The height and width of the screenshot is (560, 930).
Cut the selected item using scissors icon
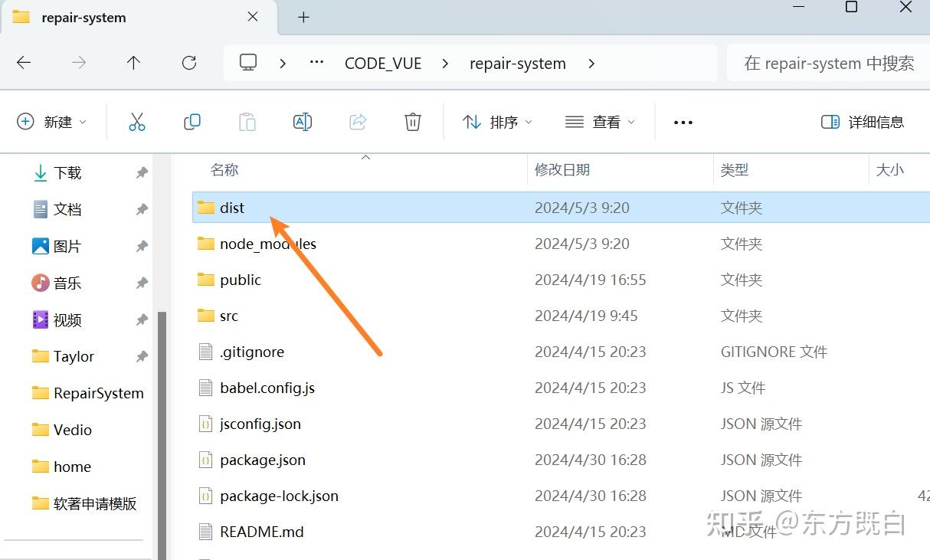coord(136,121)
